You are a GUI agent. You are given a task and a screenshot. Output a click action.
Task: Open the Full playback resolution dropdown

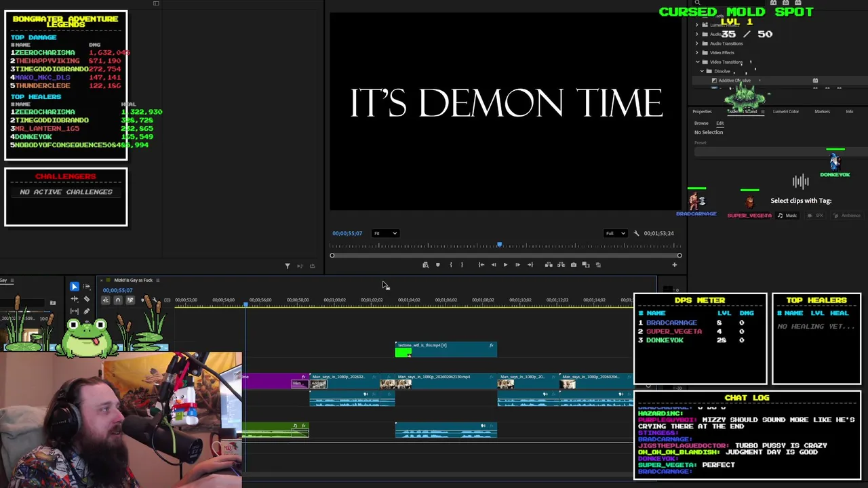tap(615, 233)
